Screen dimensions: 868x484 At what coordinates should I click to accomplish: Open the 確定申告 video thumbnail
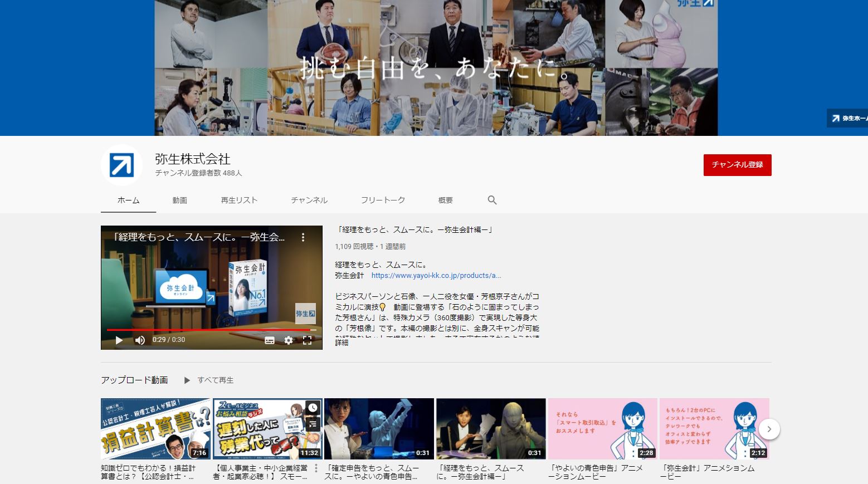click(379, 429)
